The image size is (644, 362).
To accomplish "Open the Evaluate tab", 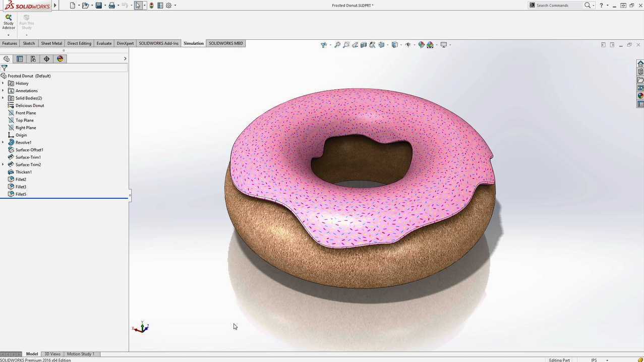I will [x=103, y=43].
